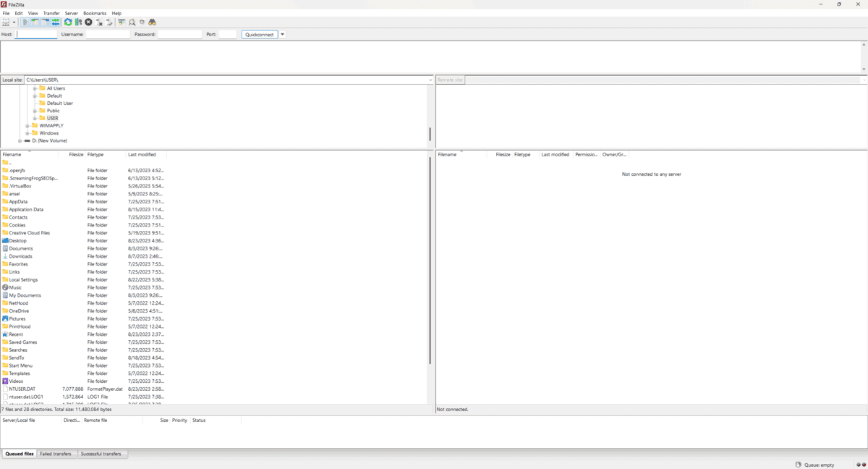
Task: Sort local files by Last modified column
Action: tap(146, 154)
